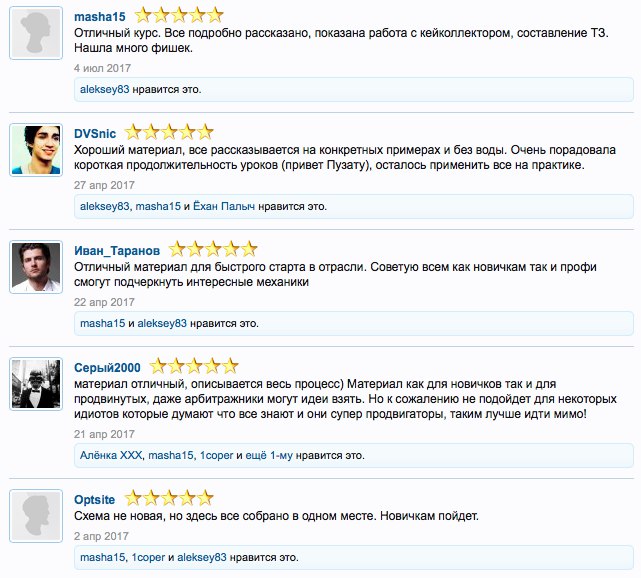Expand the "ещё 1-му" likes list
The image size is (641, 578).
pos(268,456)
